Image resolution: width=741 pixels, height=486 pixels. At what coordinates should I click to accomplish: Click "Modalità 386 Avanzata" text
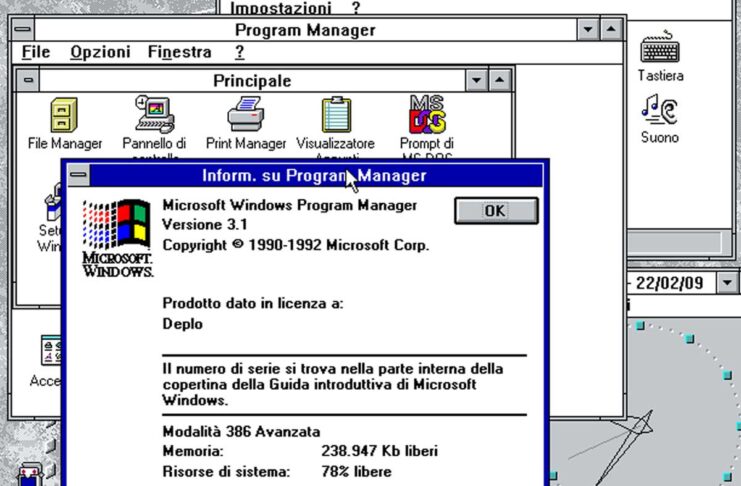[241, 432]
